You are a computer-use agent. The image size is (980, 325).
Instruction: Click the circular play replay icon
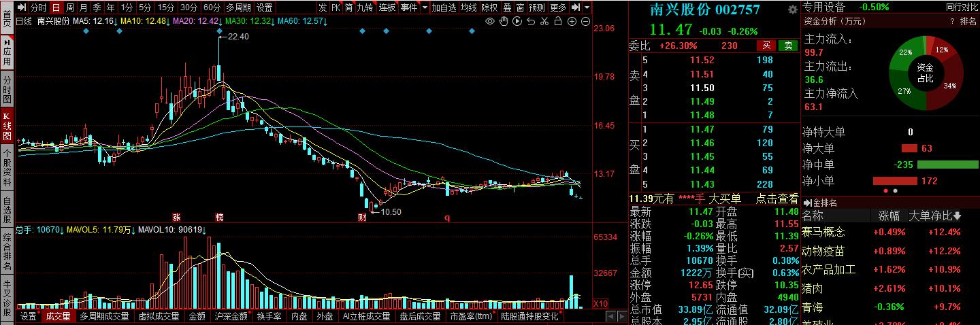pos(517,22)
